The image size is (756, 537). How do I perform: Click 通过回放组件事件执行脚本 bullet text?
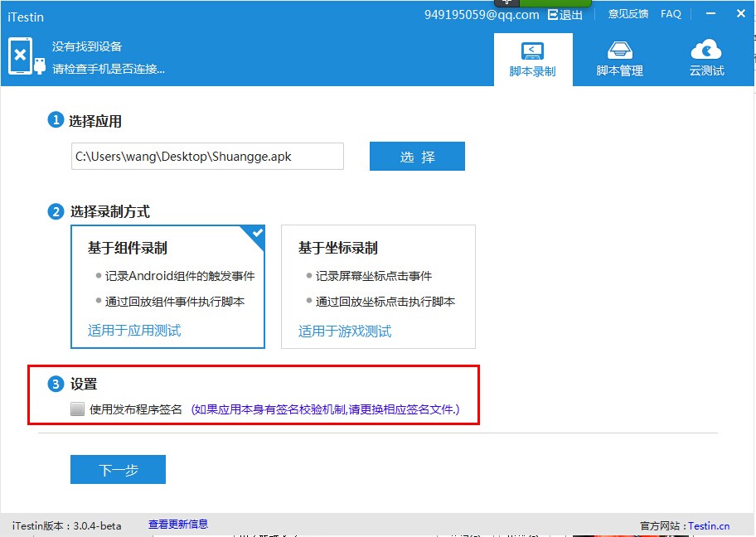[175, 302]
